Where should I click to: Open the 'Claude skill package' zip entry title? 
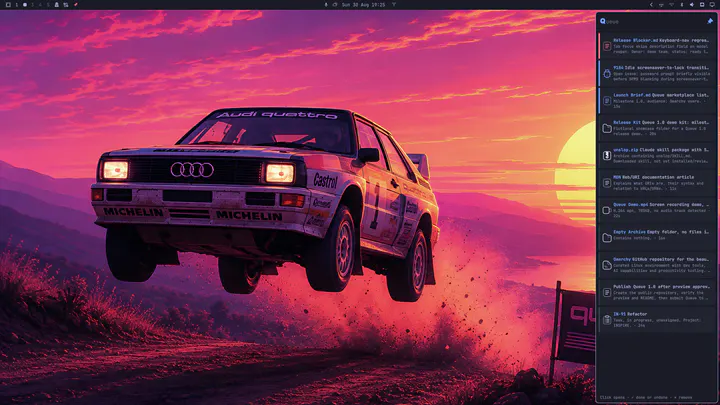click(661, 150)
